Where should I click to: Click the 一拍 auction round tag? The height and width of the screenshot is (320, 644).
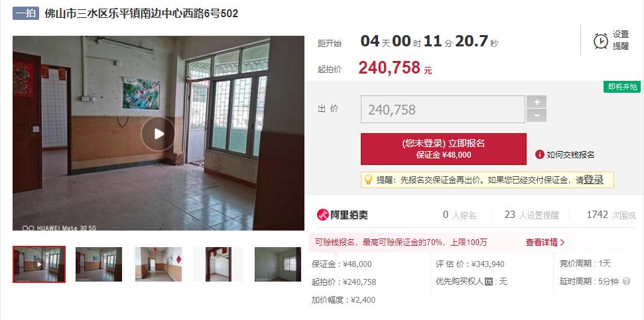pyautogui.click(x=25, y=13)
